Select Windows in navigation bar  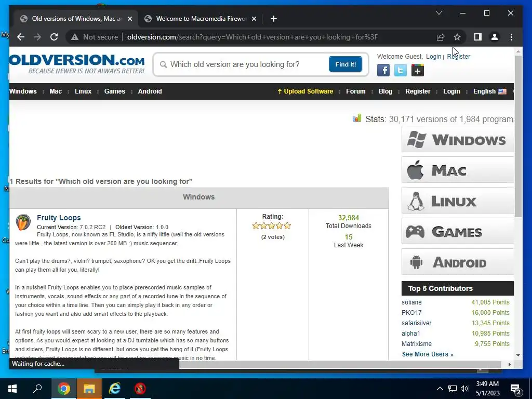(23, 91)
